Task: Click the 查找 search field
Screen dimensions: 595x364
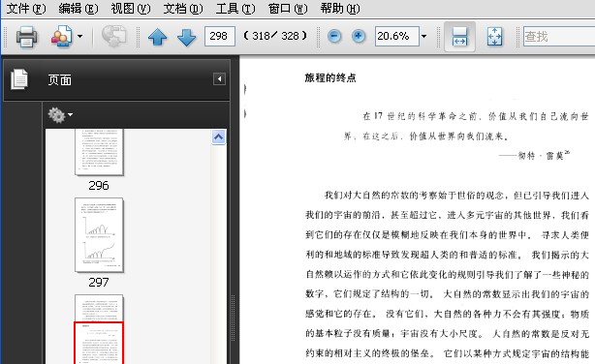Action: pos(559,37)
